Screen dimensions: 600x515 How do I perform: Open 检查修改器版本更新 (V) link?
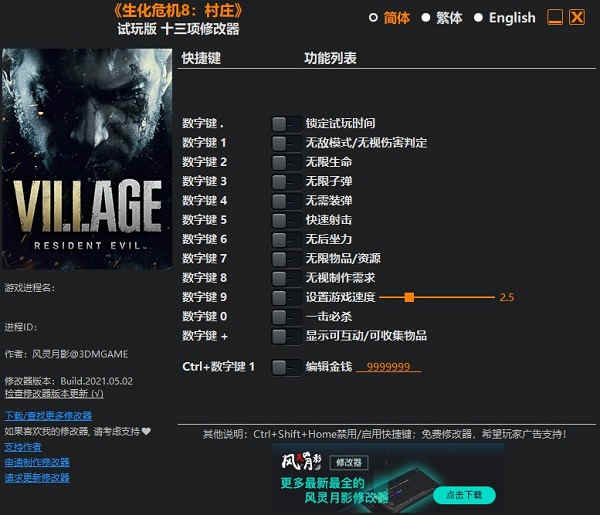(54, 393)
